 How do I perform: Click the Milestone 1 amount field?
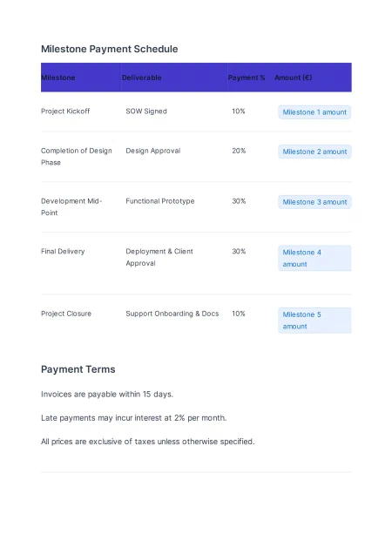[314, 112]
